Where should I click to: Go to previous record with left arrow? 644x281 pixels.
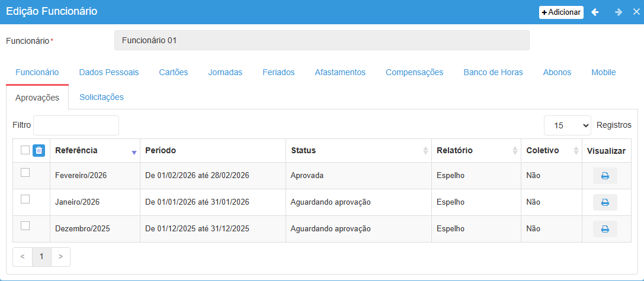pyautogui.click(x=595, y=12)
